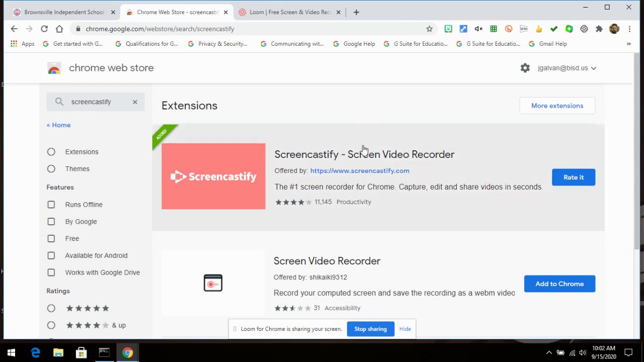
Task: Open the green smiley face extension
Action: [x=448, y=29]
